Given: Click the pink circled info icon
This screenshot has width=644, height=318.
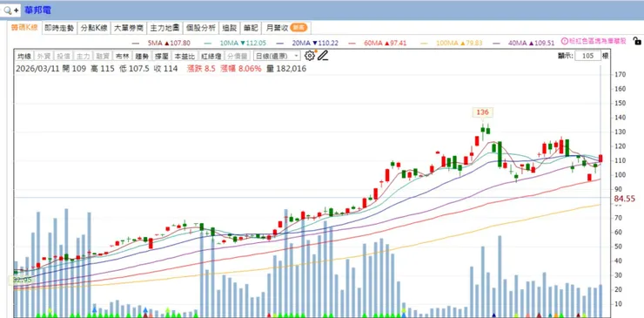Looking at the screenshot, I should [564, 41].
